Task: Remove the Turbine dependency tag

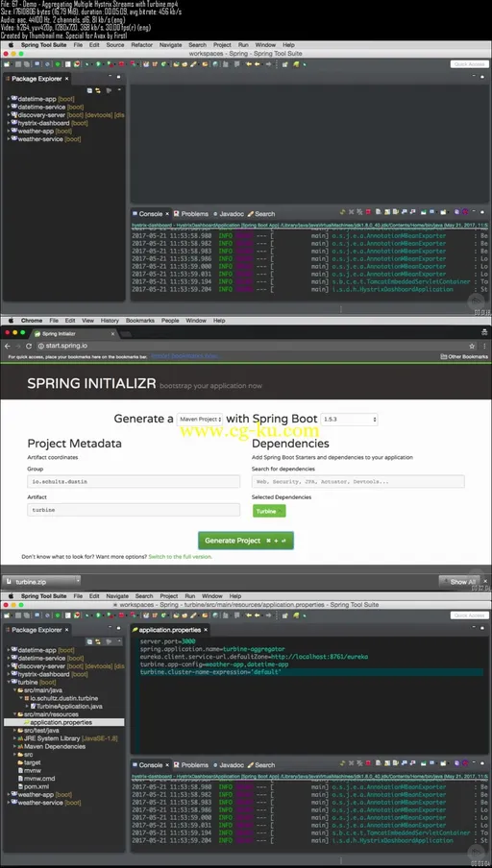Action: click(281, 512)
